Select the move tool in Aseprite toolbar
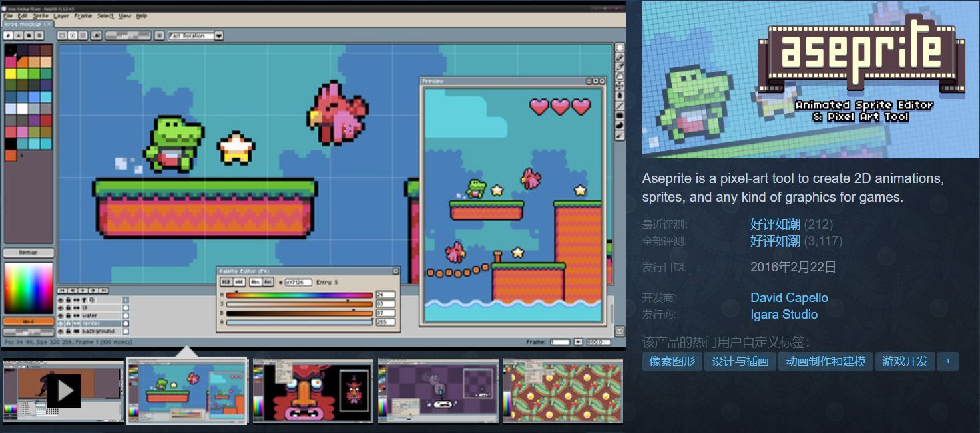Viewport: 980px width, 433px height. tap(620, 86)
